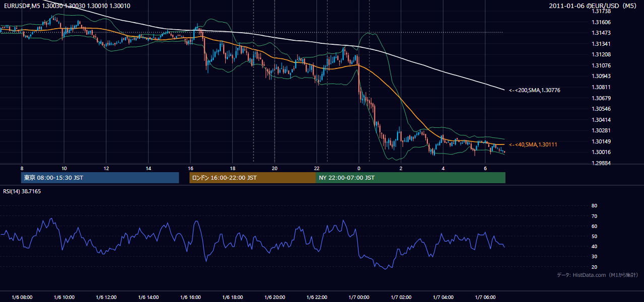Click the HistData.com data source credit
The image size is (644, 302).
click(x=598, y=275)
